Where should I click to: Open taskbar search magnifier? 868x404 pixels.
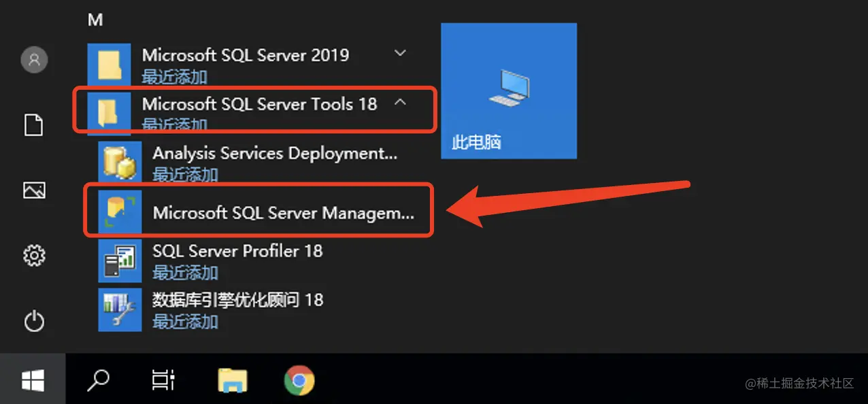tap(99, 380)
